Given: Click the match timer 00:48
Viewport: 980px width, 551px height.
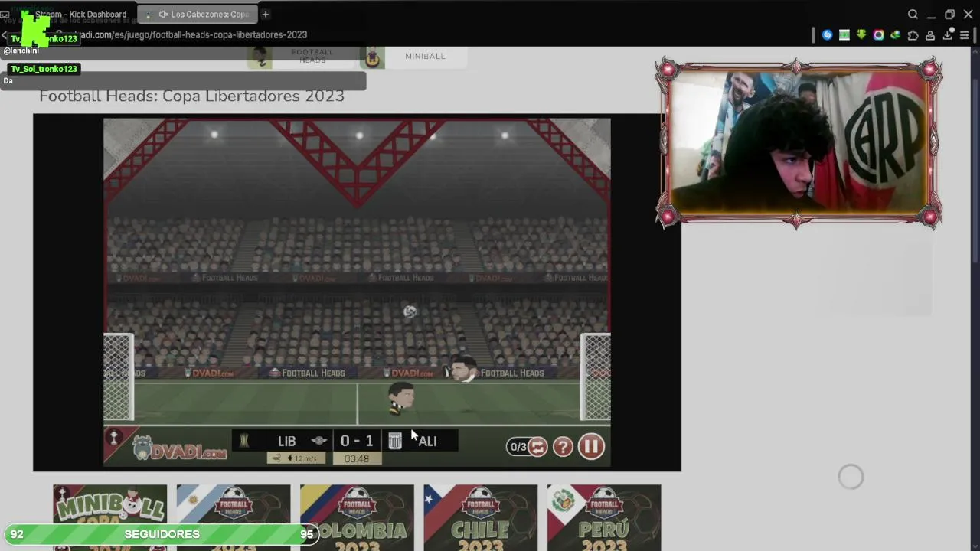Looking at the screenshot, I should [x=357, y=458].
